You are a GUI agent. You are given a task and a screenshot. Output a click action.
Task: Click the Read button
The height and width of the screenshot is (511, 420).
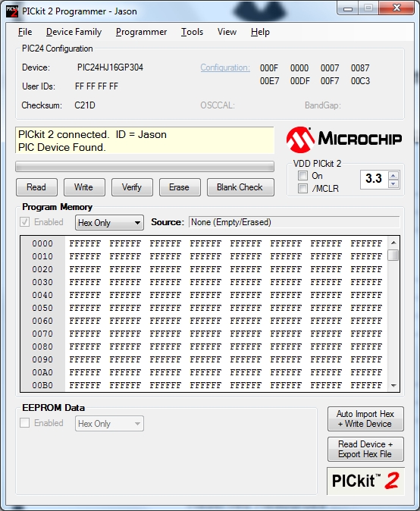[36, 187]
